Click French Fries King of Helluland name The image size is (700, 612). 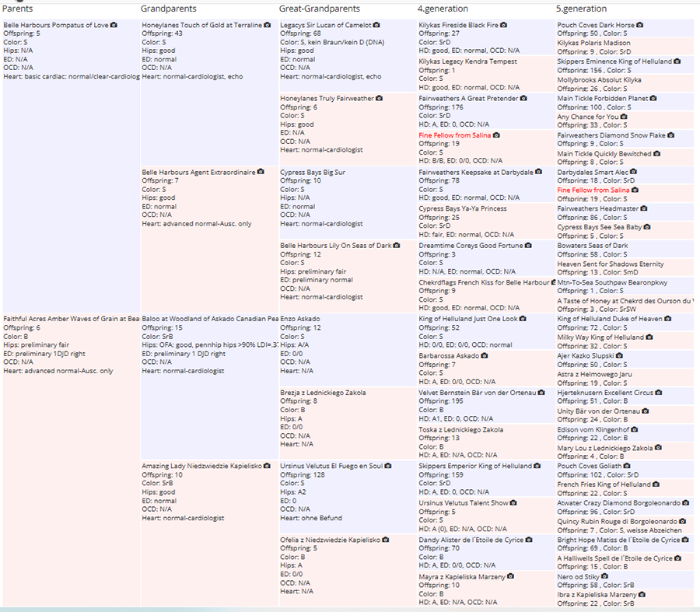point(604,484)
